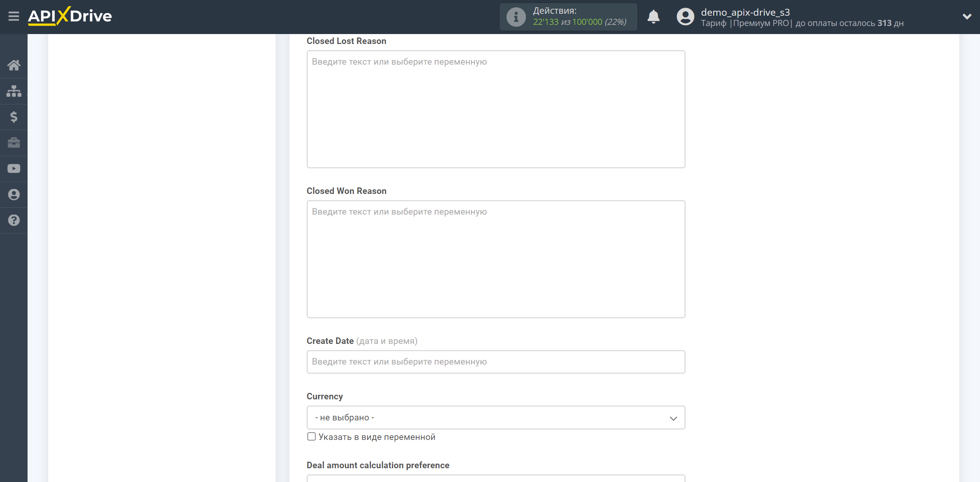Expand the account menu chevron

[967, 16]
